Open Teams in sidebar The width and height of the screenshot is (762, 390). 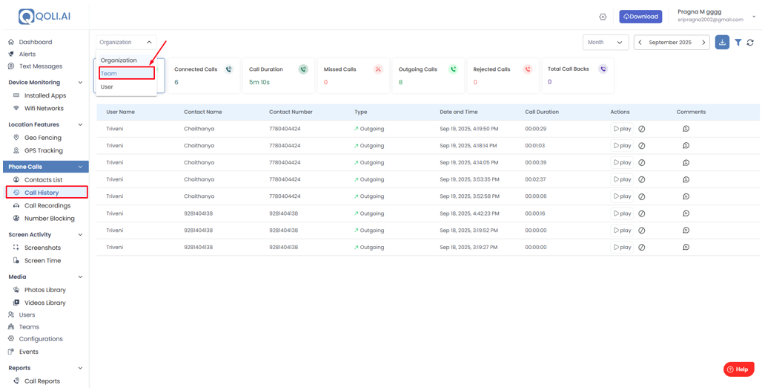pyautogui.click(x=29, y=327)
